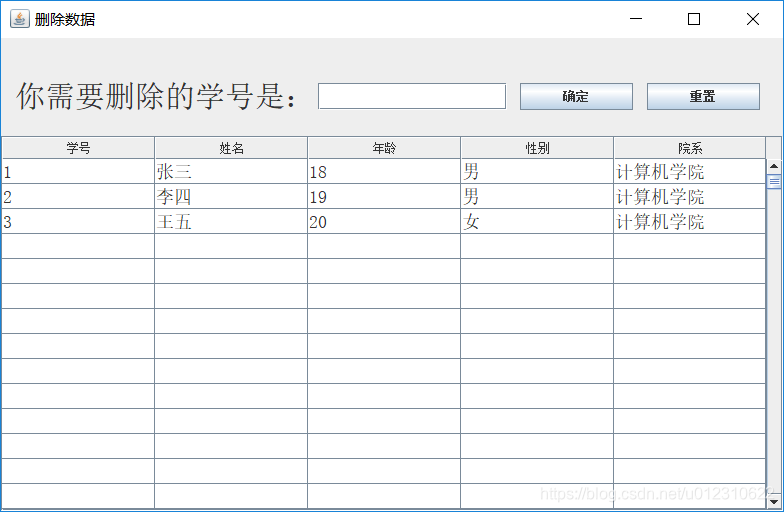Select the cell with name 王五
The height and width of the screenshot is (512, 784).
pos(231,222)
